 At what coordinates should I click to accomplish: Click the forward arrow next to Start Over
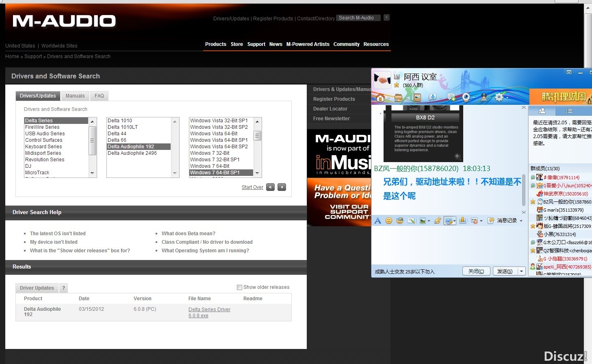[x=282, y=187]
